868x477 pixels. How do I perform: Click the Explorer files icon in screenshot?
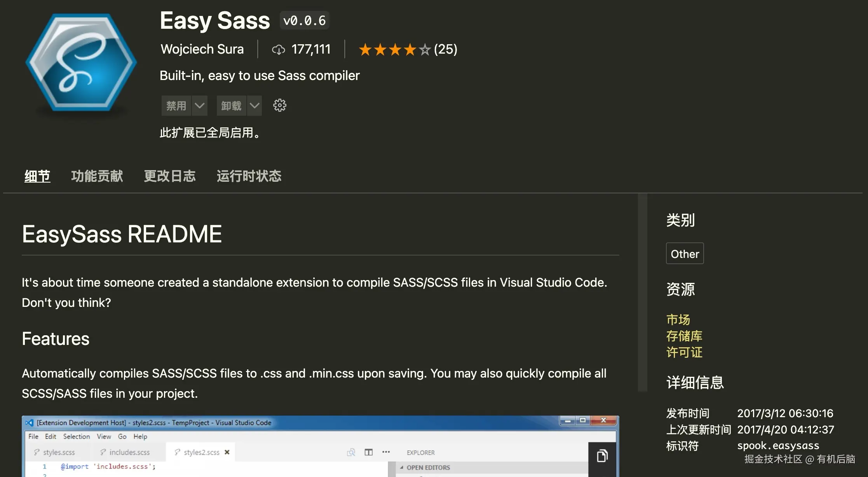602,456
